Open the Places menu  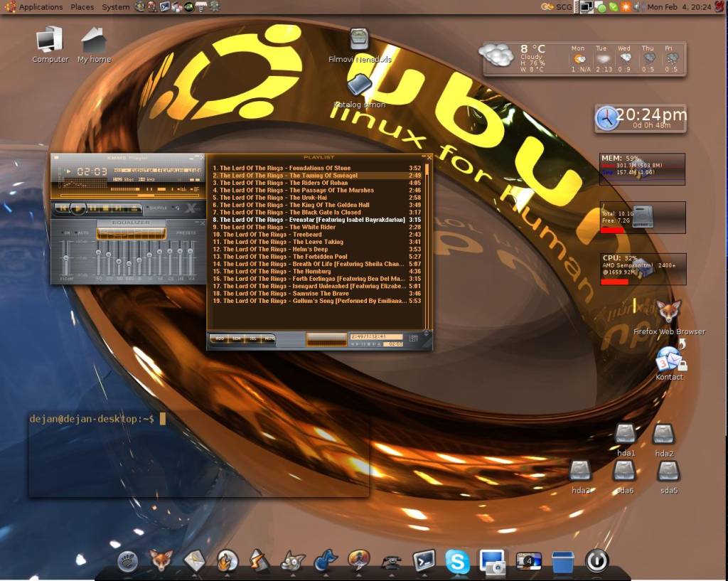coord(82,7)
